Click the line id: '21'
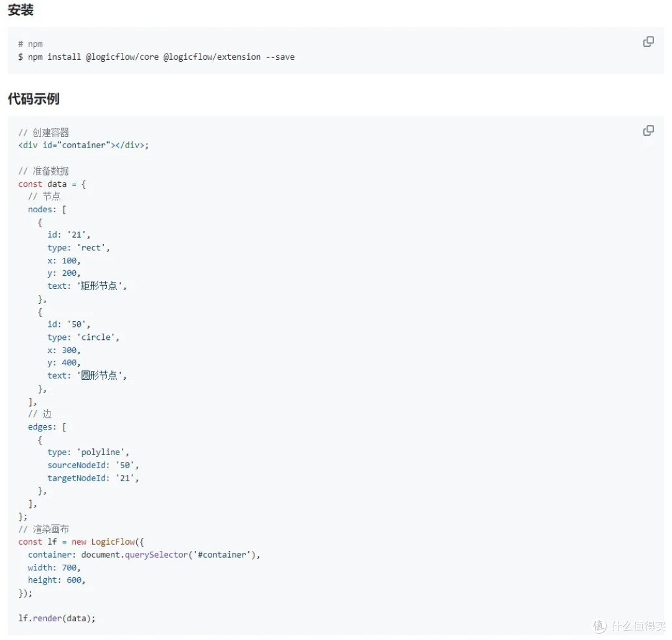Screen dimensions: 672x640 point(69,235)
